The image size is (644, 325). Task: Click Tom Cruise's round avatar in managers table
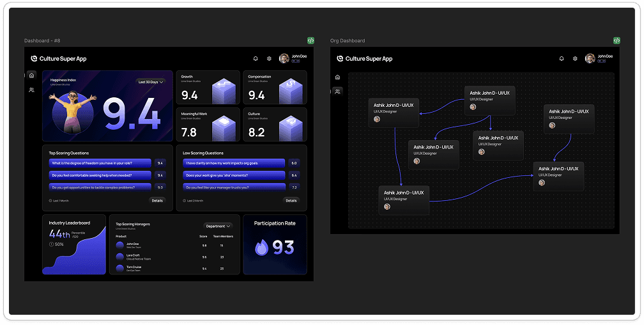pos(120,268)
